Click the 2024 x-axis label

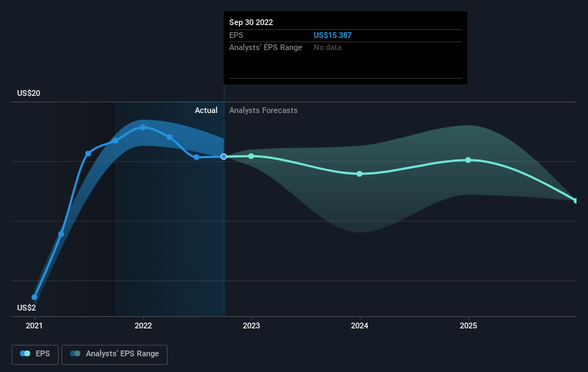tap(360, 325)
